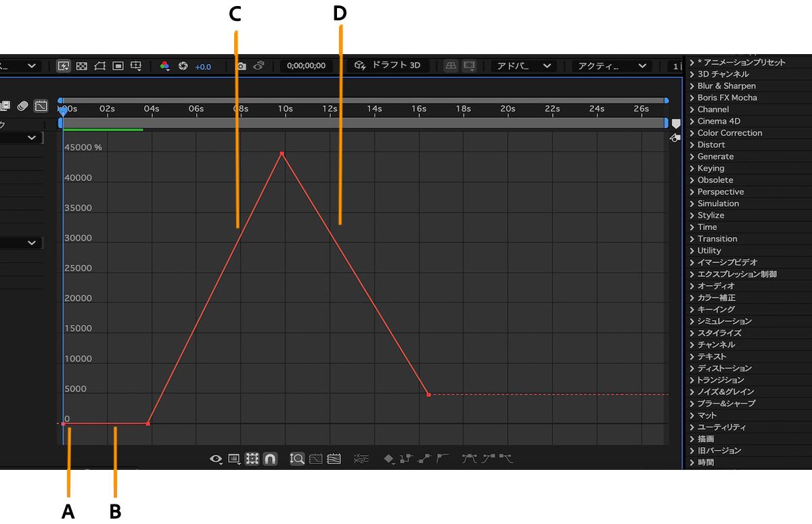Open the Show Channel color icon
The image size is (812, 524).
coord(164,66)
